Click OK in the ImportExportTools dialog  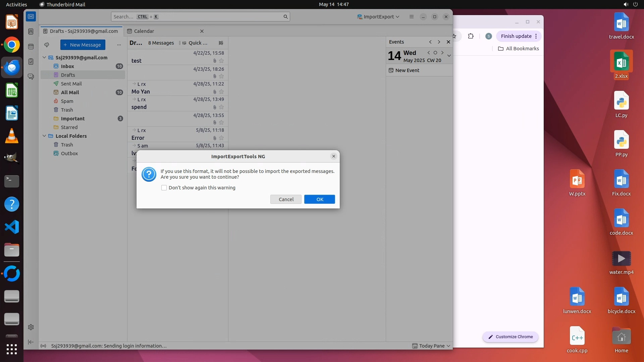(319, 199)
